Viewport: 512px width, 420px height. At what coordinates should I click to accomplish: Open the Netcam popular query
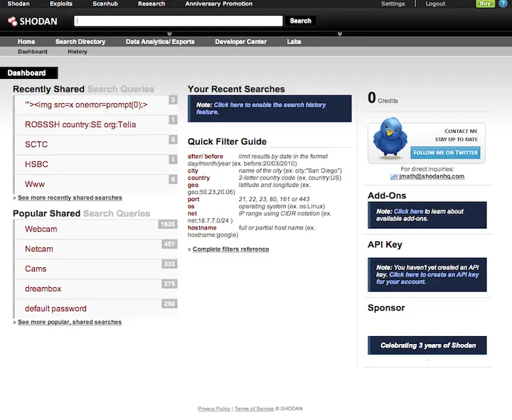[x=39, y=249]
